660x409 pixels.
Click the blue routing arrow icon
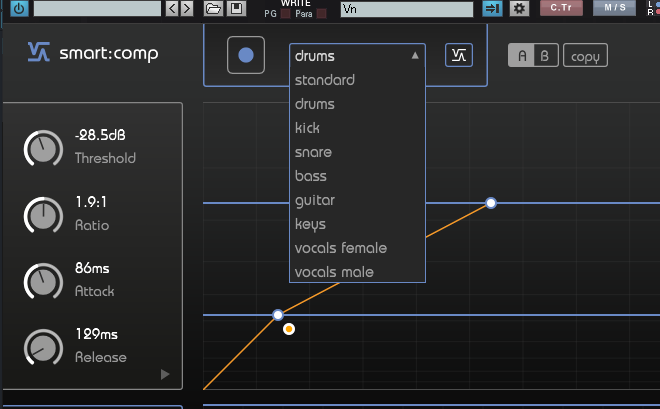(492, 8)
